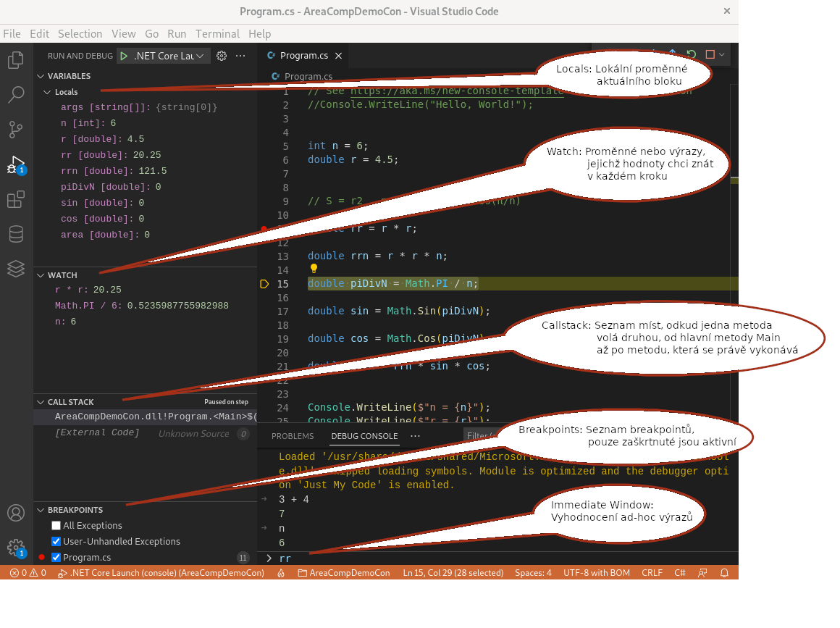The height and width of the screenshot is (628, 840).
Task: Change encoding via UTF-8 with BOM
Action: click(x=596, y=573)
